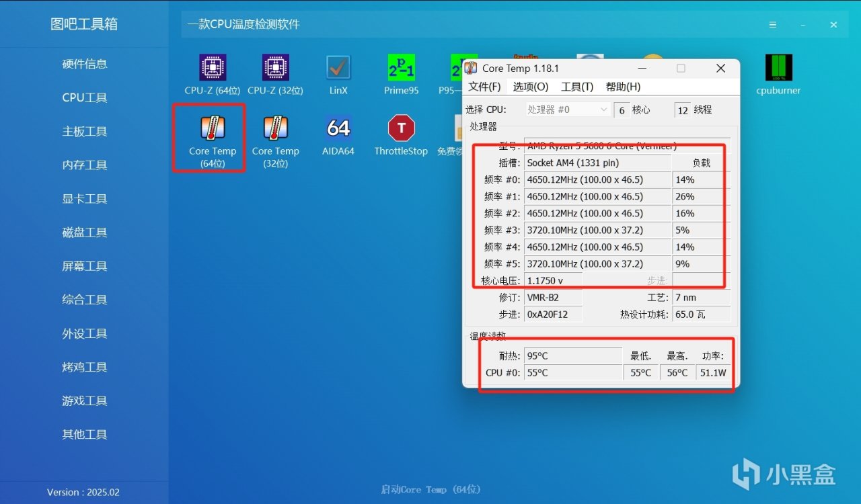Click the VMR-B2 revision value
Image resolution: width=861 pixels, height=504 pixels.
pos(554,297)
